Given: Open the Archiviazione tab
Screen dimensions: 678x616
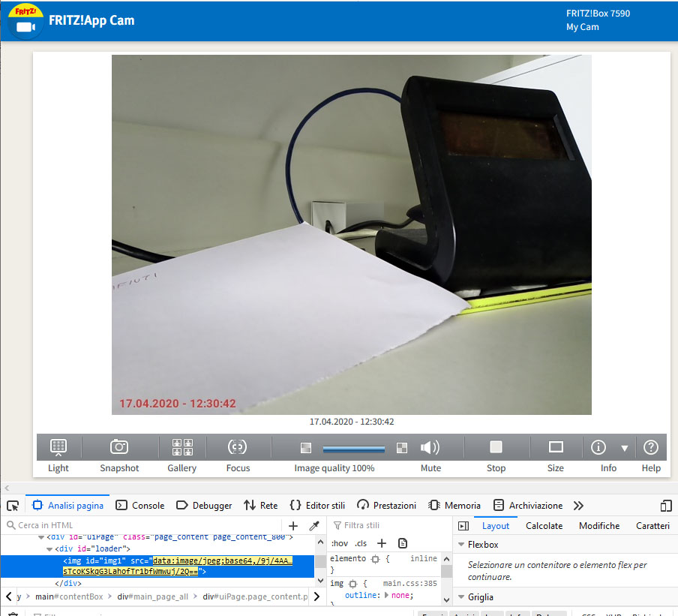Looking at the screenshot, I should 528,505.
